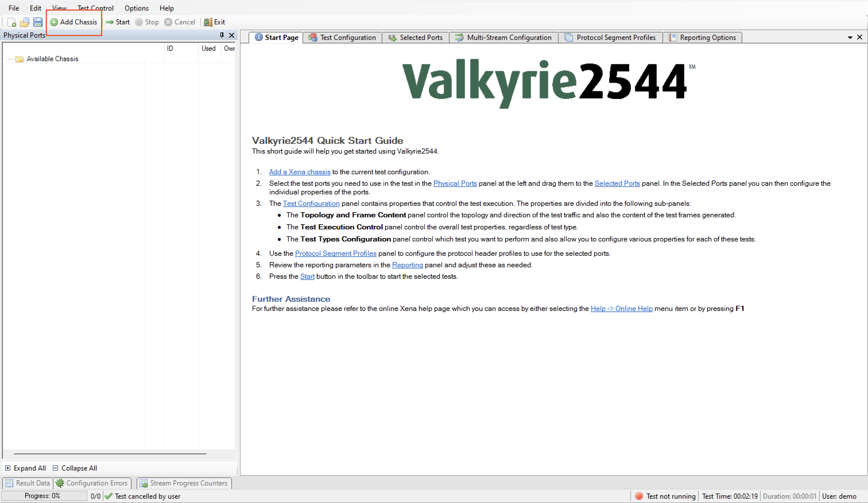This screenshot has width=868, height=503.
Task: Follow the Help -> Online Help link
Action: 622,308
